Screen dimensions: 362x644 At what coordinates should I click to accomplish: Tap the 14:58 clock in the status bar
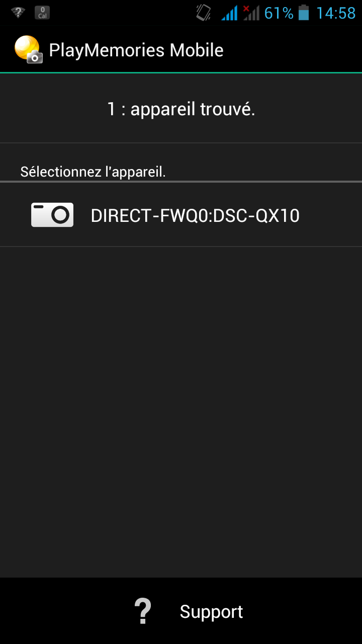tap(336, 13)
